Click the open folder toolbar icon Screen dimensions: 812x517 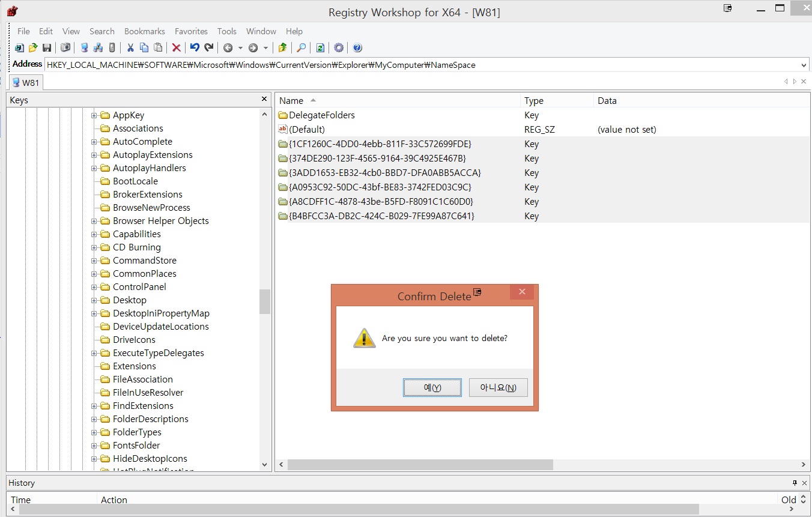pyautogui.click(x=33, y=48)
